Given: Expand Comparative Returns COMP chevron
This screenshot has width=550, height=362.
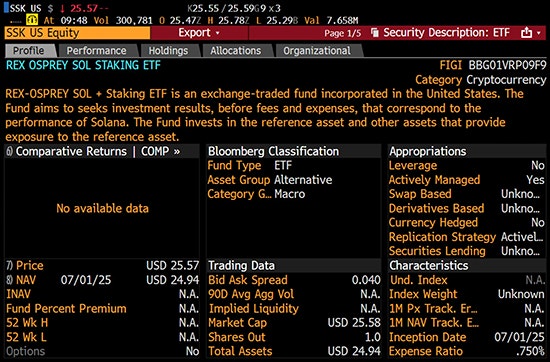Looking at the screenshot, I should click(177, 152).
